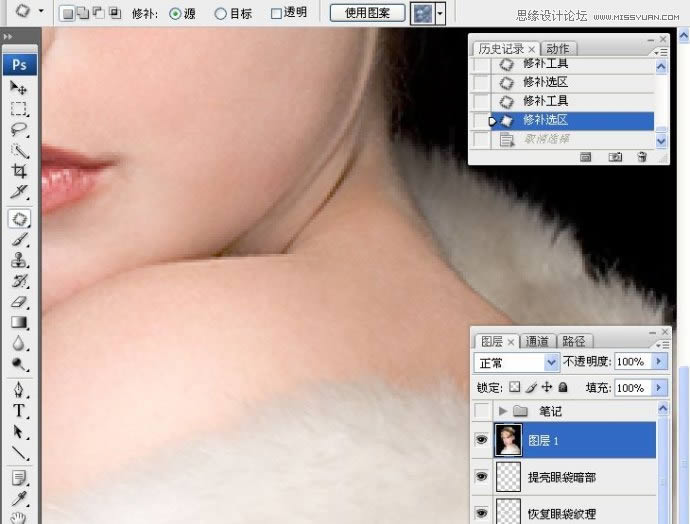
Task: Open the pattern picker dropdown arrow
Action: tap(440, 13)
